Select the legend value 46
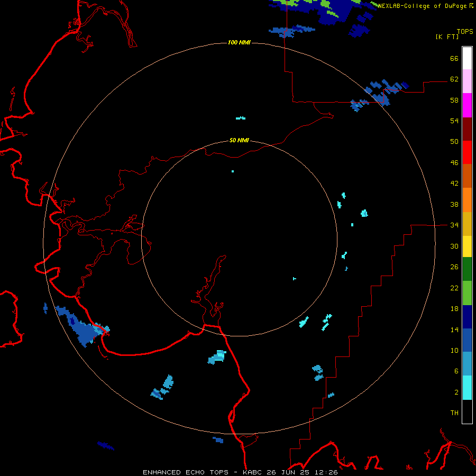Image resolution: width=476 pixels, height=476 pixels. [x=454, y=163]
